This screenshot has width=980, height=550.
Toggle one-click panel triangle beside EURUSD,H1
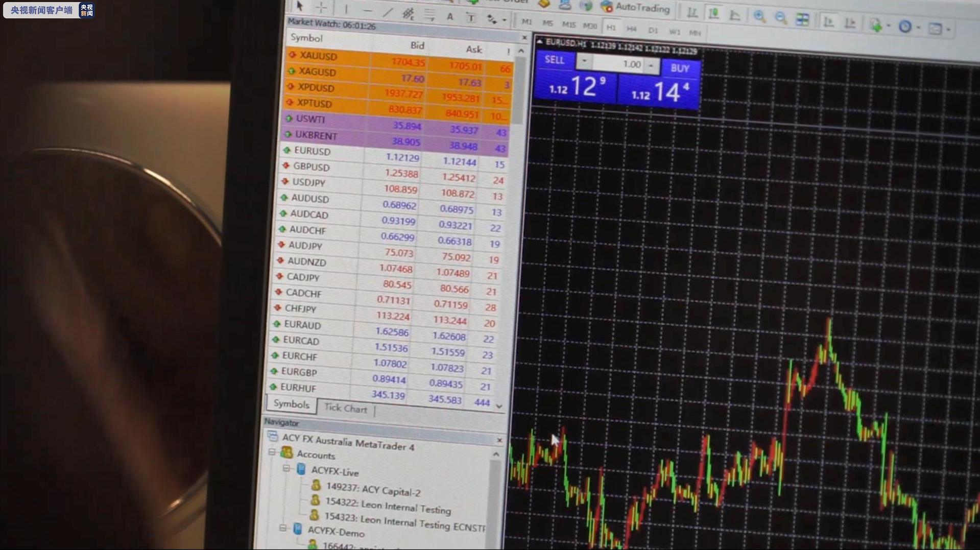coord(539,42)
